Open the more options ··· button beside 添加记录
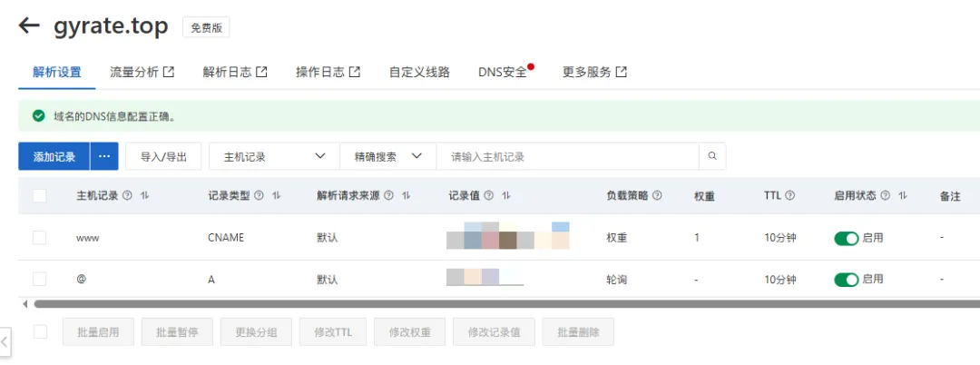This screenshot has height=365, width=980. coord(104,156)
